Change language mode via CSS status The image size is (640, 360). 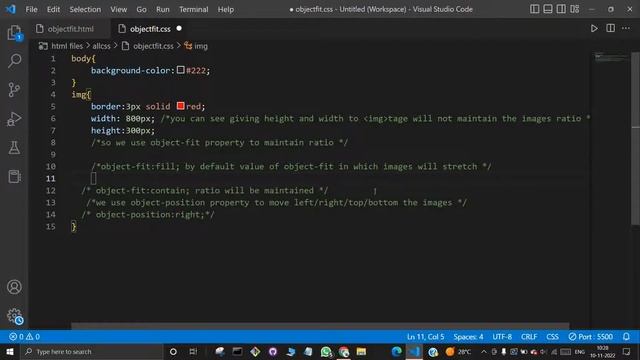[552, 337]
